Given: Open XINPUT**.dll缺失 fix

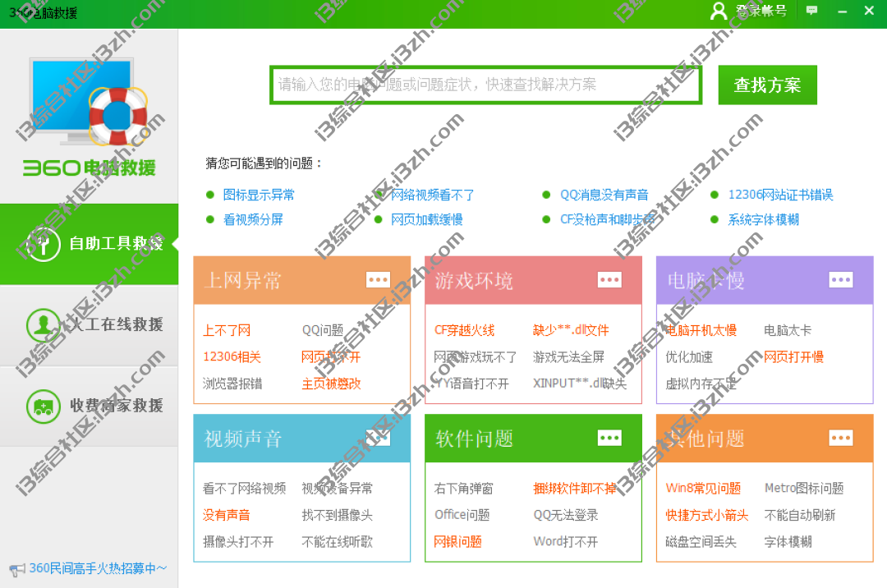Looking at the screenshot, I should (580, 384).
